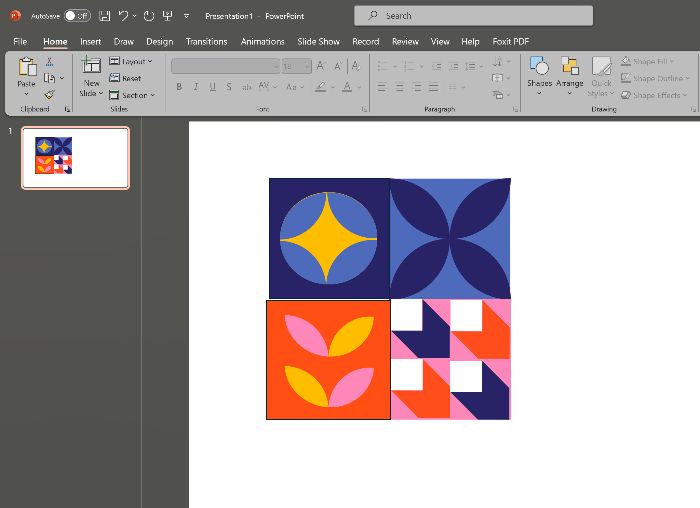Click the Save icon in title bar
The width and height of the screenshot is (700, 508).
tap(104, 16)
